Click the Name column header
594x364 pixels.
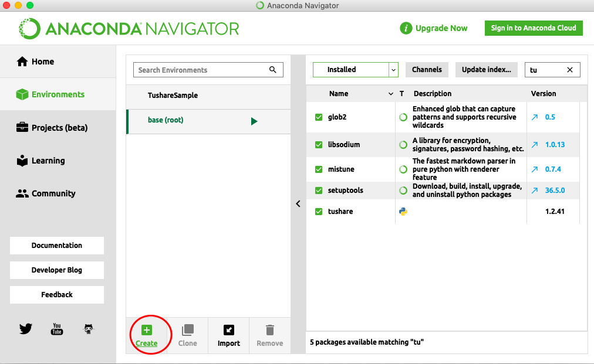click(339, 93)
